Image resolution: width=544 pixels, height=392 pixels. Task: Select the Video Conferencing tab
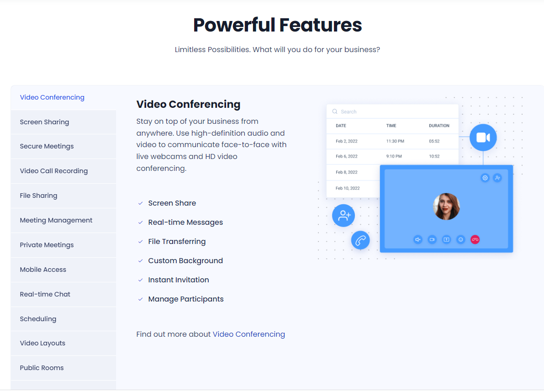(63, 97)
